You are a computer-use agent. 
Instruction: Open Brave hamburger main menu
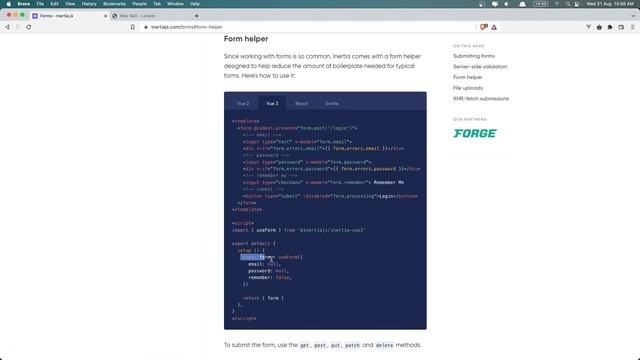click(x=632, y=27)
